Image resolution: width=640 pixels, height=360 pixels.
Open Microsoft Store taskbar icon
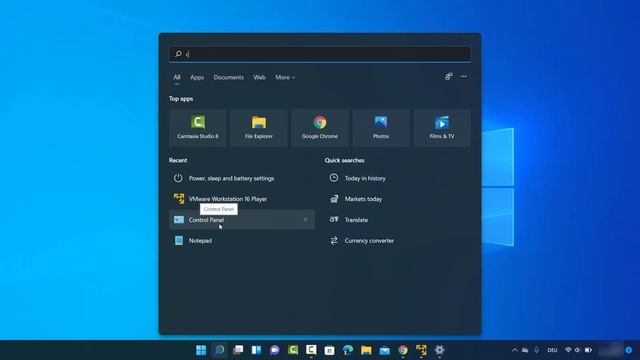click(x=330, y=350)
